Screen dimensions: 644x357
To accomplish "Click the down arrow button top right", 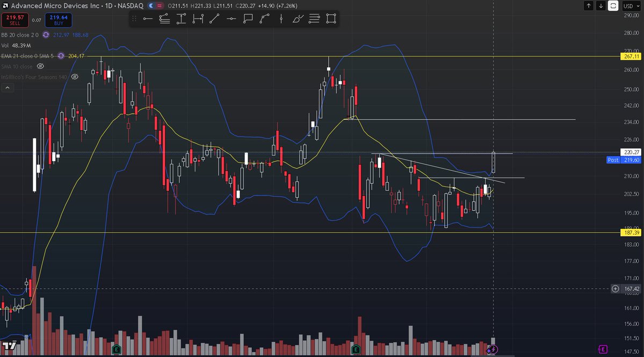I will click(x=600, y=6).
